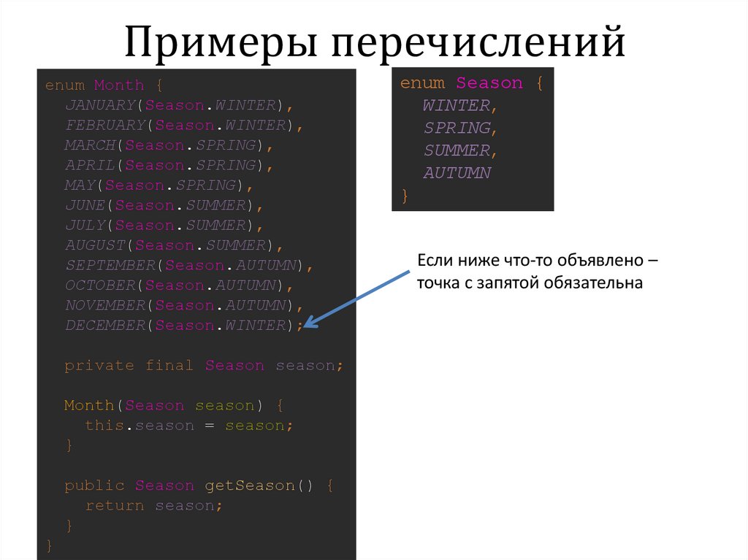Click the MAY(Season.SPRING) line
This screenshot has width=748, height=560.
[x=159, y=185]
